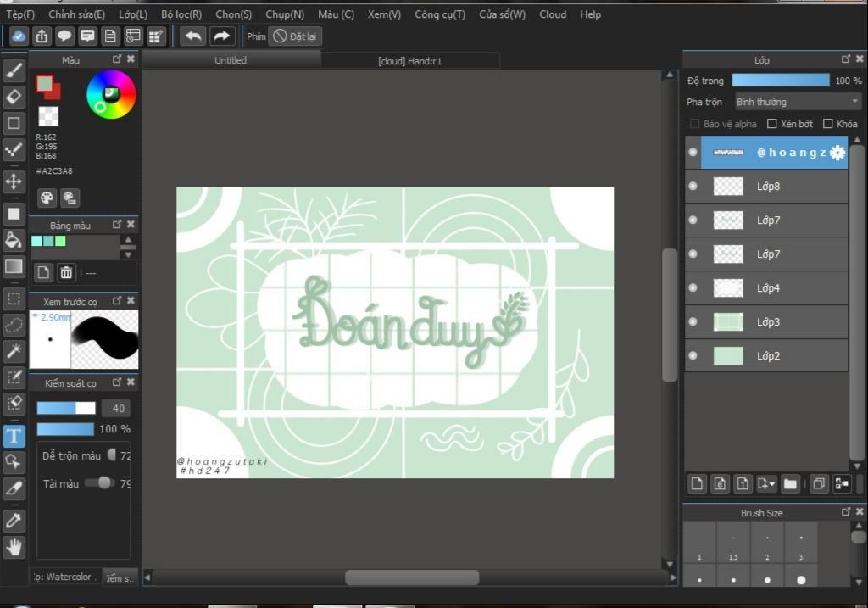Switch to the [cloud] Hand:r1 tab

point(410,61)
